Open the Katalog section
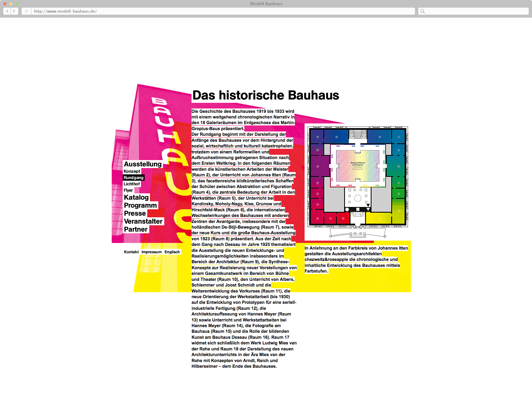The width and height of the screenshot is (532, 406). 136,197
